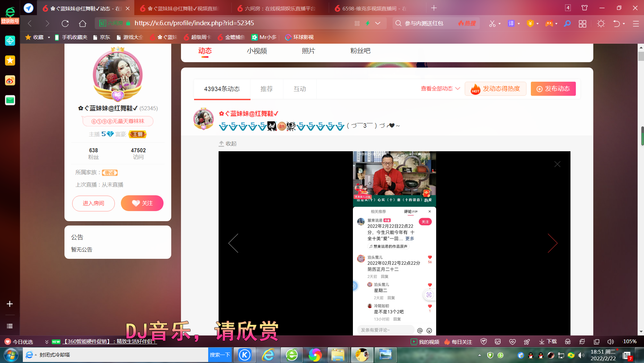Open the extensions grid icon
The width and height of the screenshot is (644, 363).
point(583,24)
